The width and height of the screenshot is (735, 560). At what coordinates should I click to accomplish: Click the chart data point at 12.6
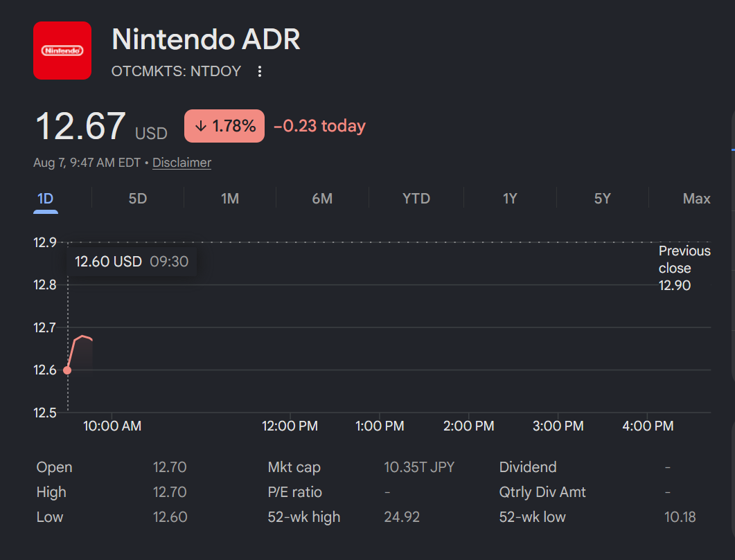point(67,370)
